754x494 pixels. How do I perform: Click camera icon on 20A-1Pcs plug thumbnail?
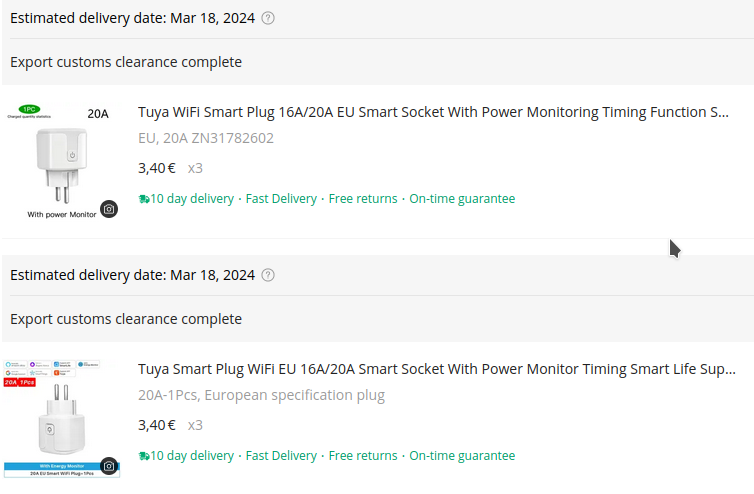109,466
